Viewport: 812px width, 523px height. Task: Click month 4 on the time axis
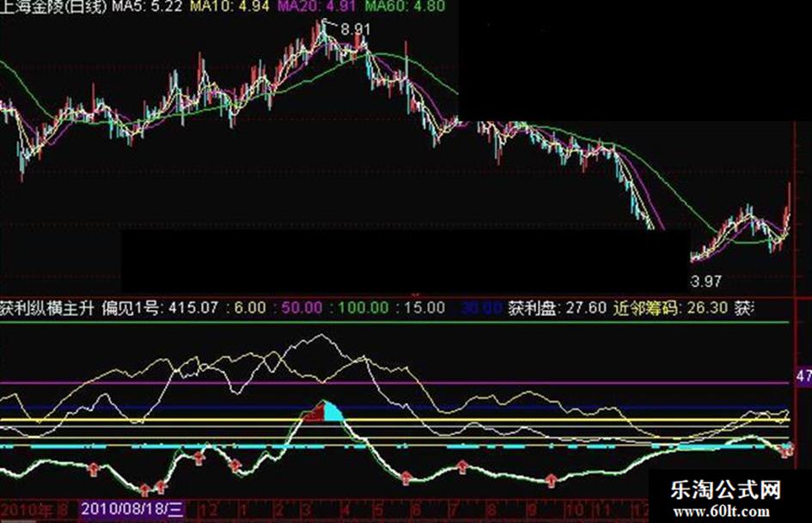(x=346, y=510)
